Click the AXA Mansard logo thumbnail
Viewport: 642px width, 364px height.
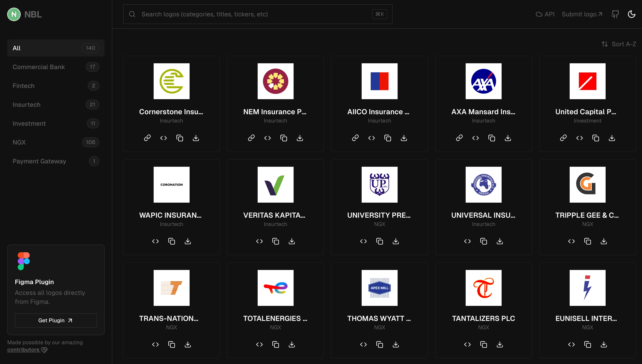[483, 81]
